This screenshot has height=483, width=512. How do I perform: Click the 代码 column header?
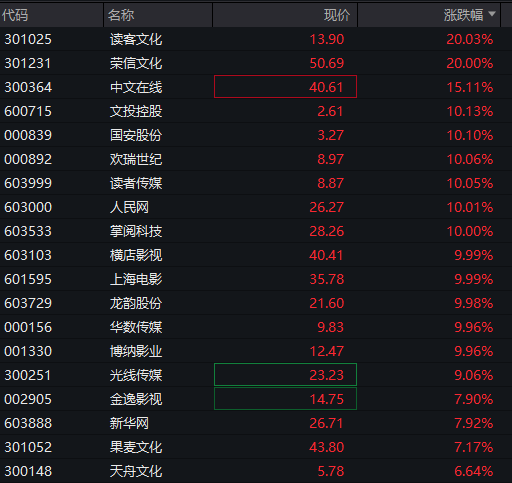(15, 15)
